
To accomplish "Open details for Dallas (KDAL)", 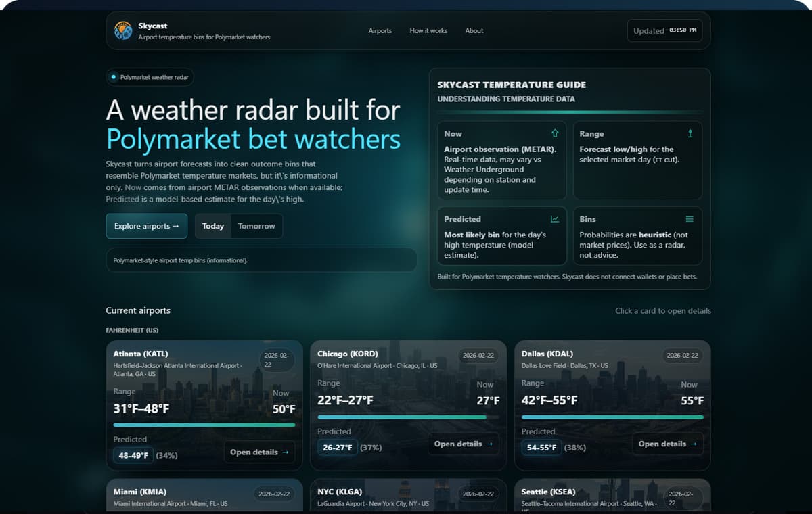I will pyautogui.click(x=668, y=444).
